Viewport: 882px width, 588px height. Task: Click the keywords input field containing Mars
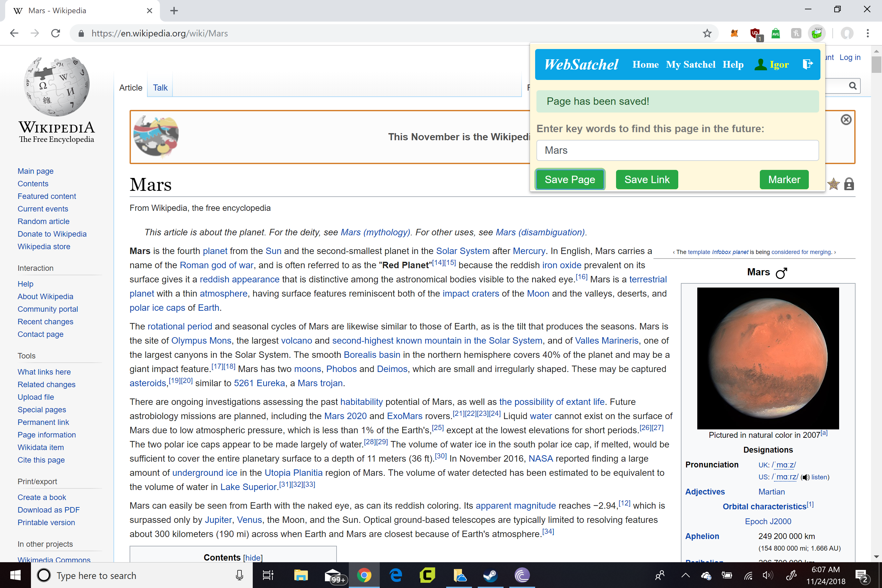click(677, 150)
